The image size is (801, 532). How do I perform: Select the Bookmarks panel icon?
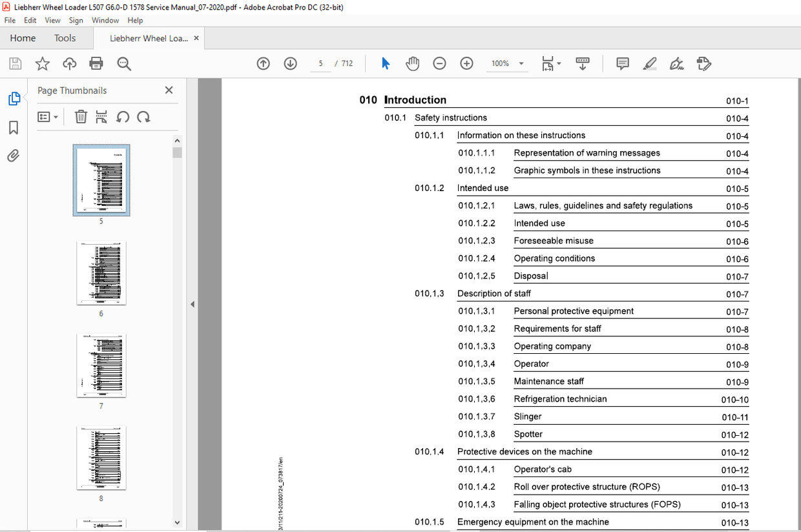(x=14, y=128)
